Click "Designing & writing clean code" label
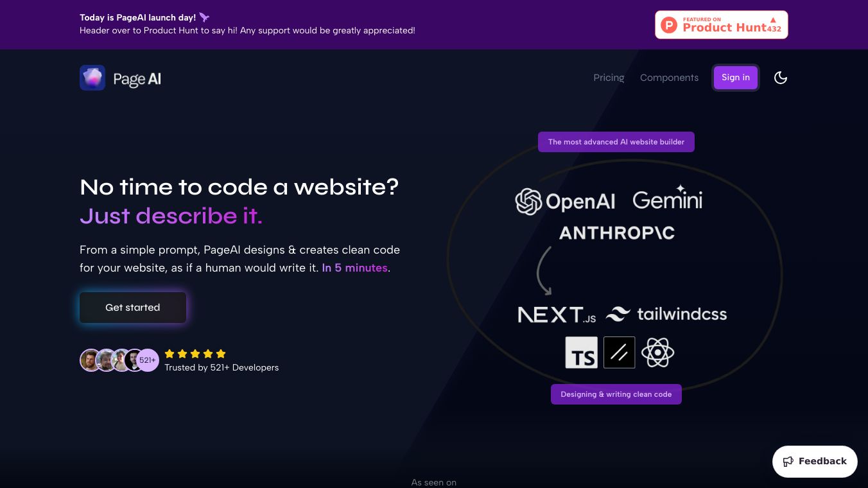Viewport: 868px width, 488px height. (616, 394)
